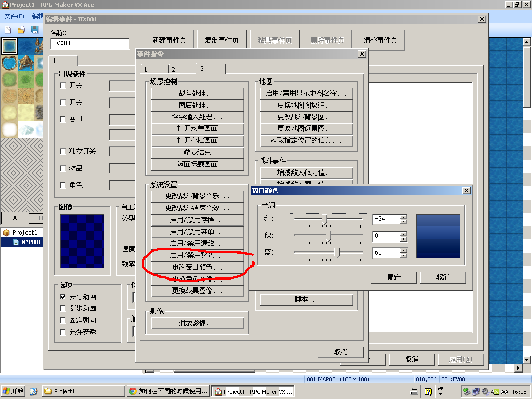Click the 播放影像 command button
The image size is (532, 399).
(x=197, y=323)
